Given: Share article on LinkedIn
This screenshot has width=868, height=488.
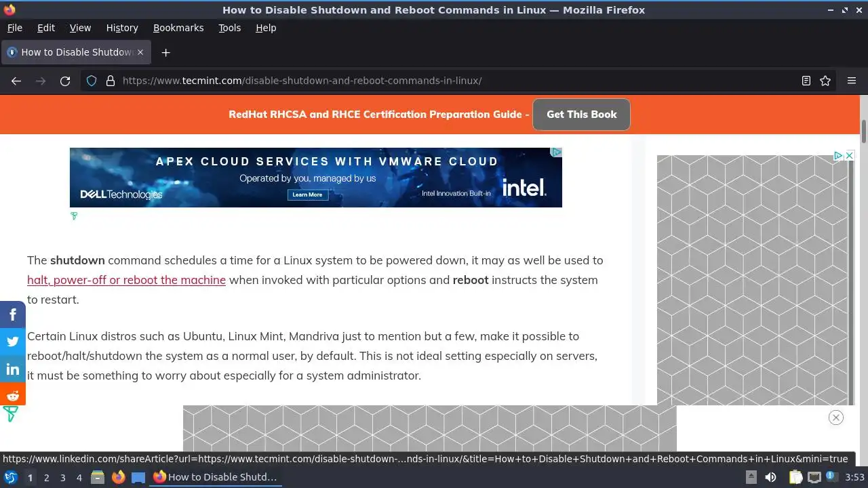Looking at the screenshot, I should [x=13, y=369].
